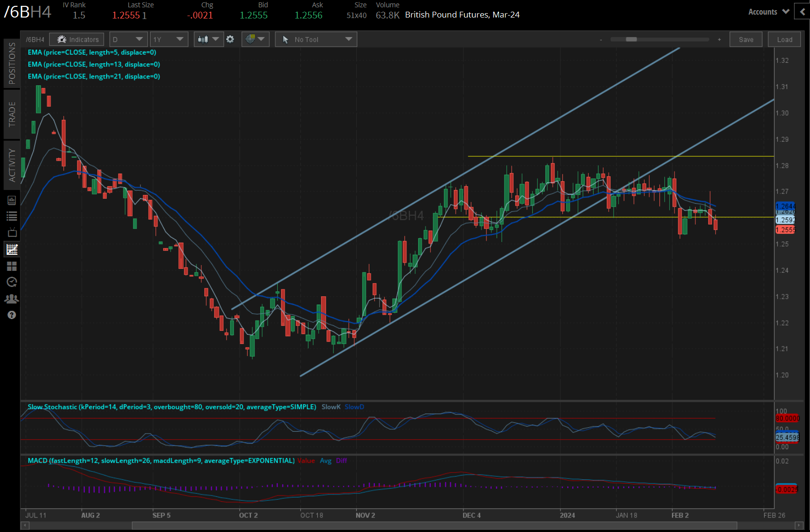Expand the 1Y time range dropdown
Screen dimensions: 810x532
coord(168,39)
